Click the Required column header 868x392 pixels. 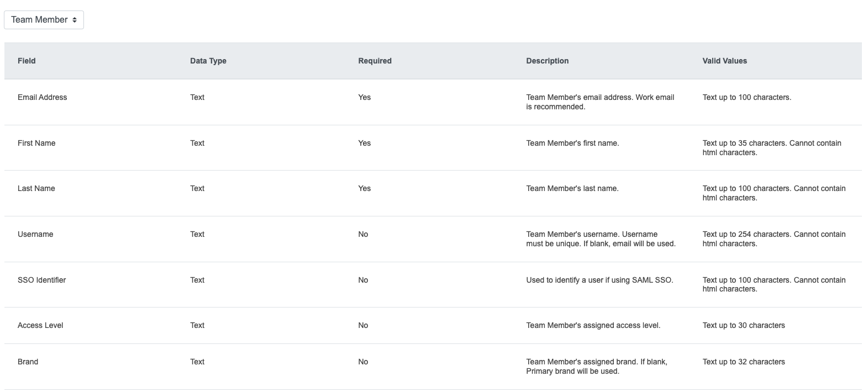[375, 61]
